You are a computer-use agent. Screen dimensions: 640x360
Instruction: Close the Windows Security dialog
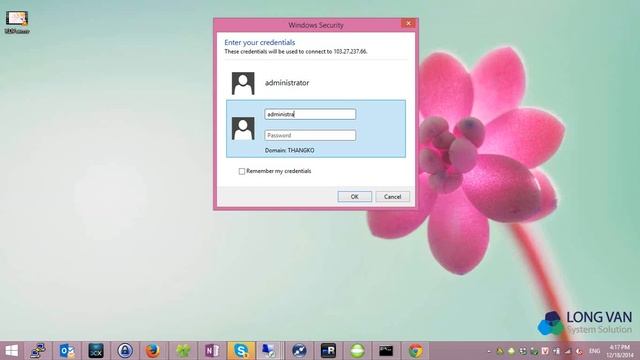coord(408,23)
